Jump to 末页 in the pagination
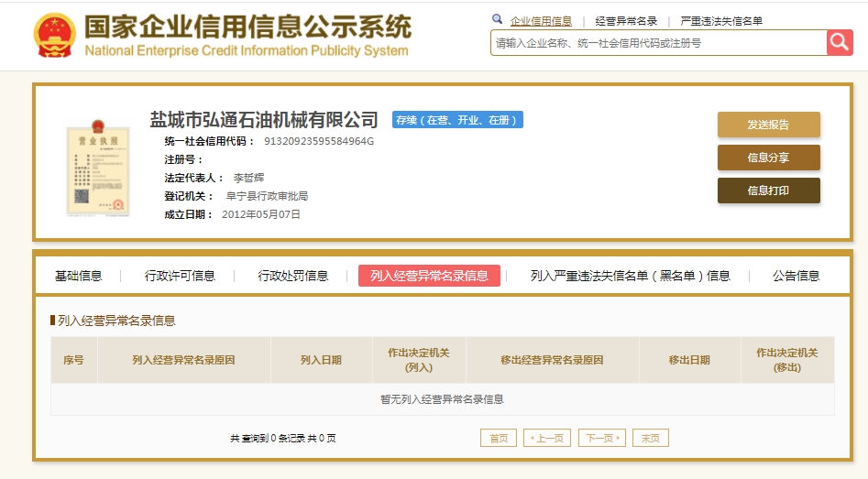Screen dimensions: 868x479 click(x=651, y=438)
